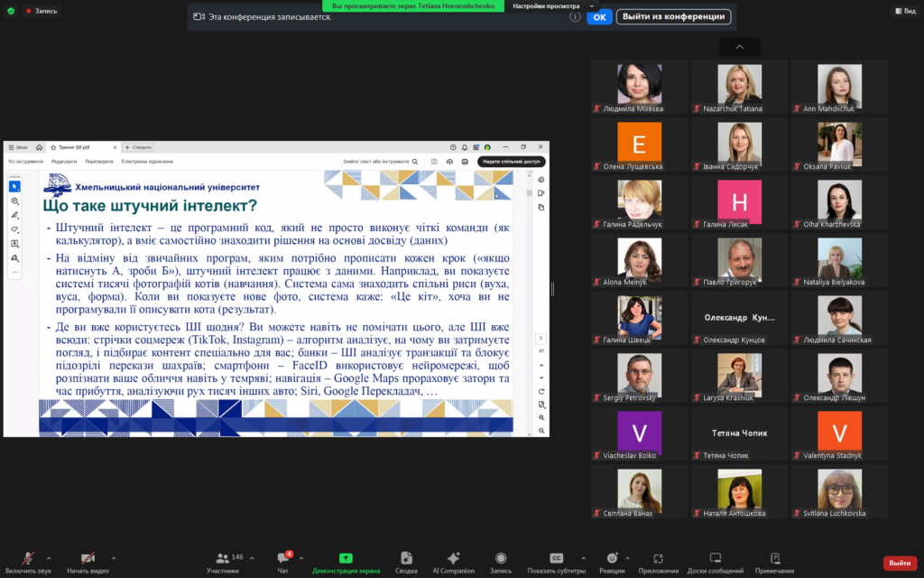Viewport: 924px width, 578px height.
Task: Open the AI Companion panel
Action: (x=453, y=562)
